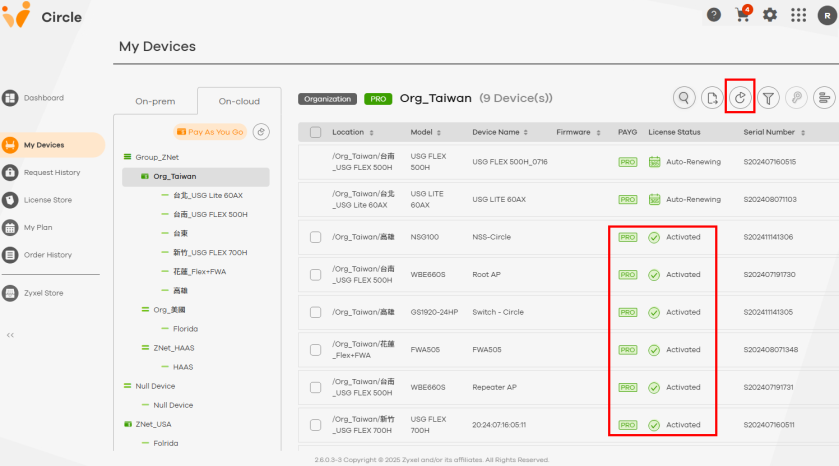Select ZNet_HAAS tree node
The height and width of the screenshot is (466, 839).
[x=174, y=348]
